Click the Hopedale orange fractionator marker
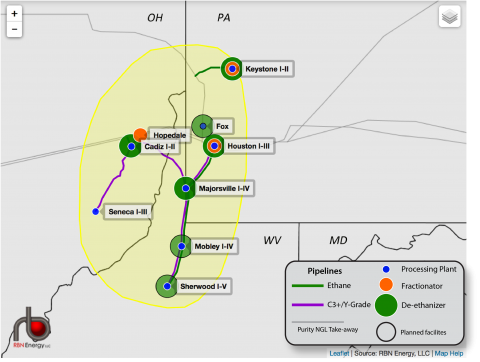480x362 pixels. (x=140, y=135)
